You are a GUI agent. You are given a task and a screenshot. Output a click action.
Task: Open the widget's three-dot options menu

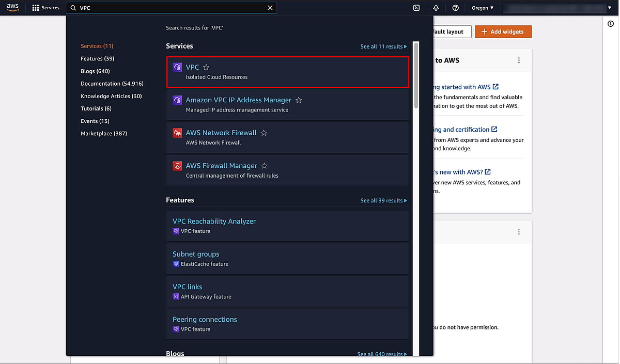click(519, 60)
